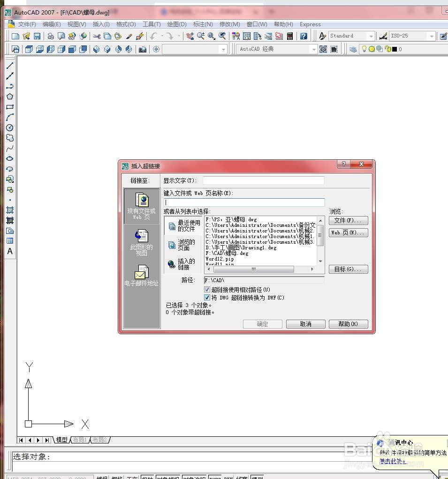Screen dimensions: 448x479
Task: Open the QuickCalc calculator icon
Action: coord(290,36)
